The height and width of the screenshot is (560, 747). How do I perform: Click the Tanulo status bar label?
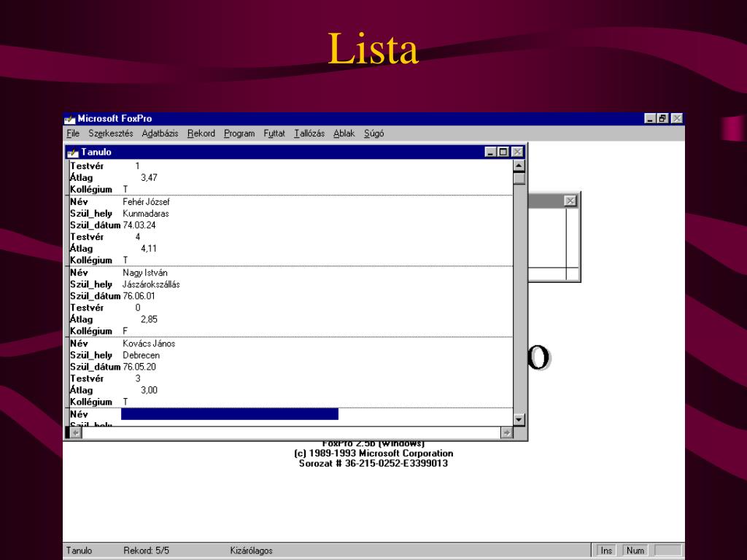[x=79, y=551]
